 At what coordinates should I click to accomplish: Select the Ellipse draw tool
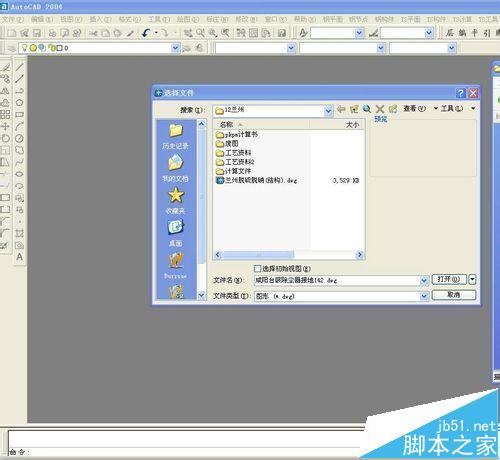point(20,174)
